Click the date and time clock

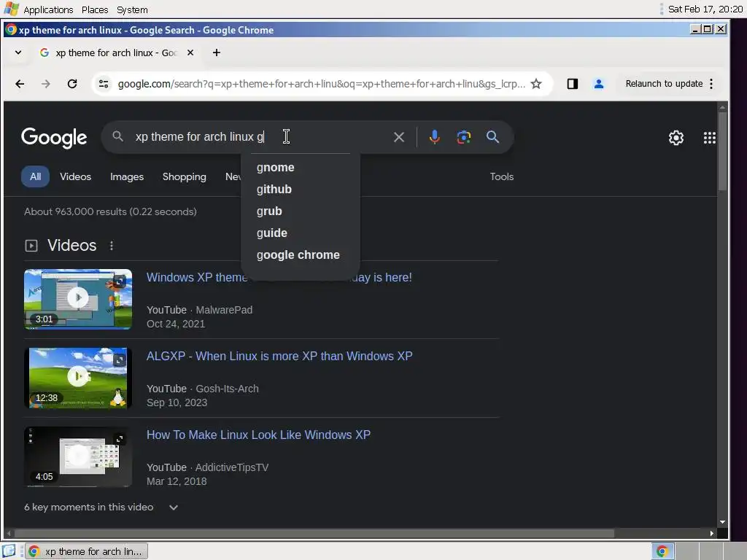(705, 9)
